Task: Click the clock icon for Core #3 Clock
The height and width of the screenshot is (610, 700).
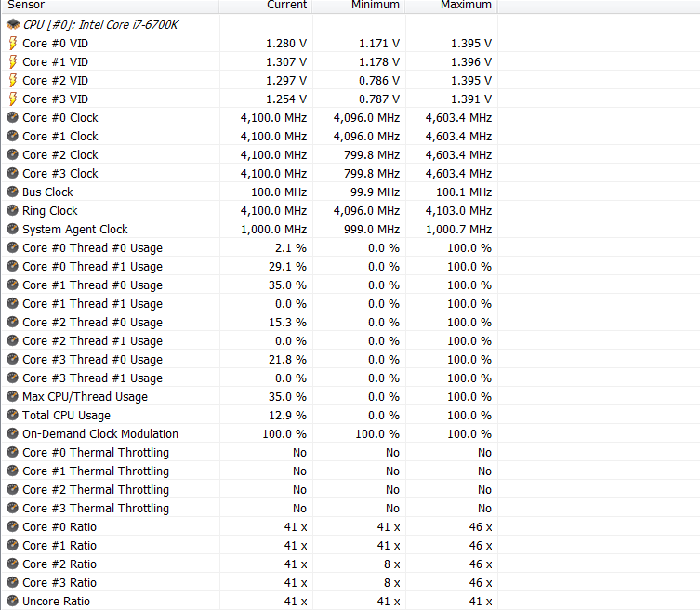Action: [x=12, y=173]
